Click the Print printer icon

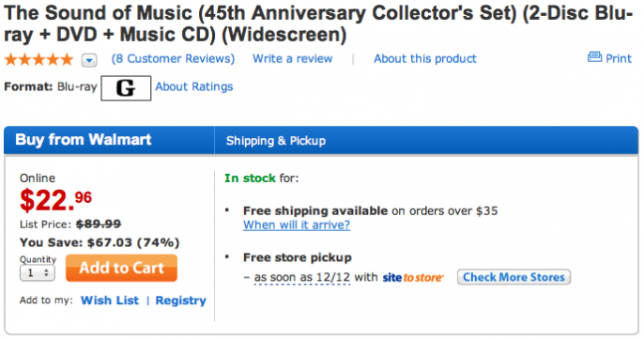(594, 57)
